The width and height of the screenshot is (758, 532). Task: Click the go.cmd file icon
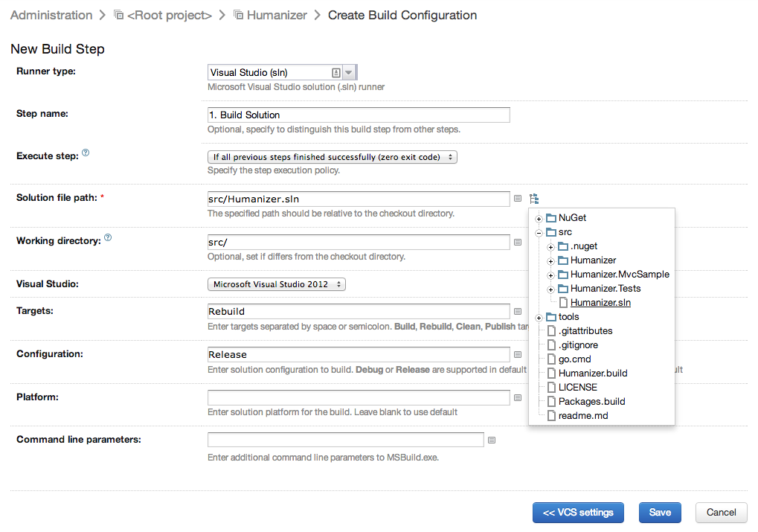[x=552, y=359]
